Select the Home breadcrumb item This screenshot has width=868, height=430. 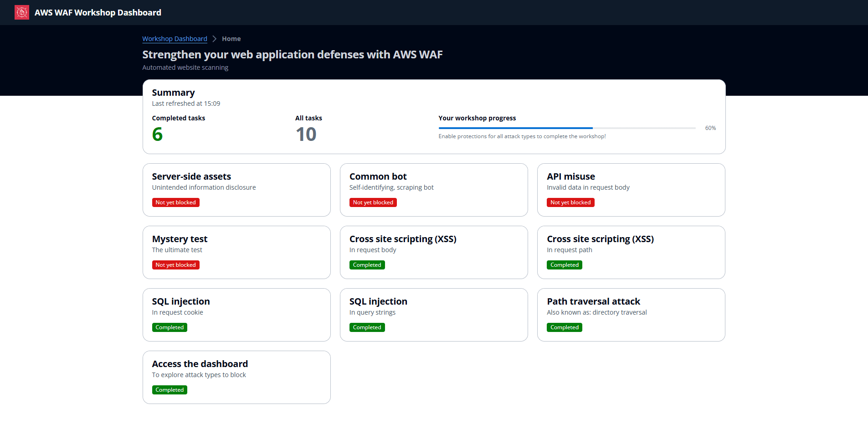point(231,39)
